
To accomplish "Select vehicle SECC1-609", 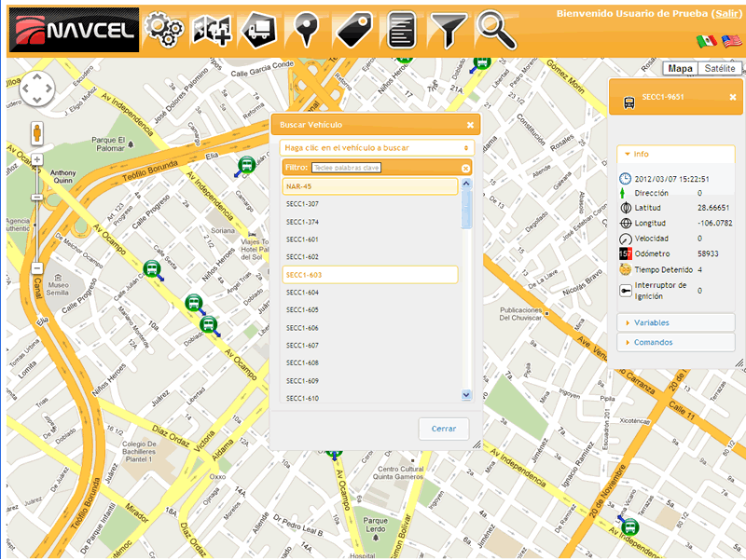I will pyautogui.click(x=370, y=381).
